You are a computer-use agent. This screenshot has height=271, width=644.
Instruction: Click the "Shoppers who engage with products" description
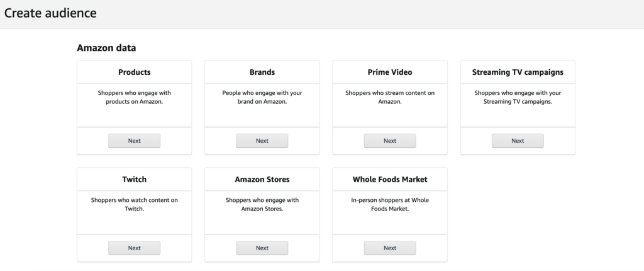point(134,97)
